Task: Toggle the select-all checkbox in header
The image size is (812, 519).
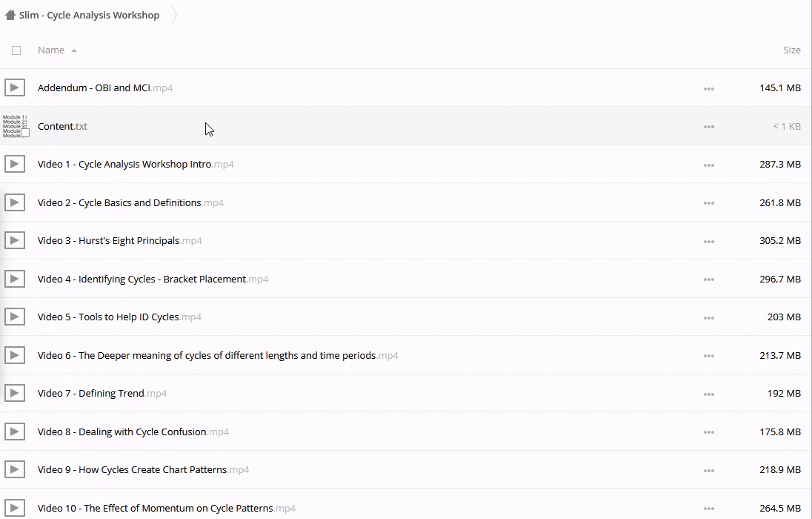Action: [x=16, y=50]
